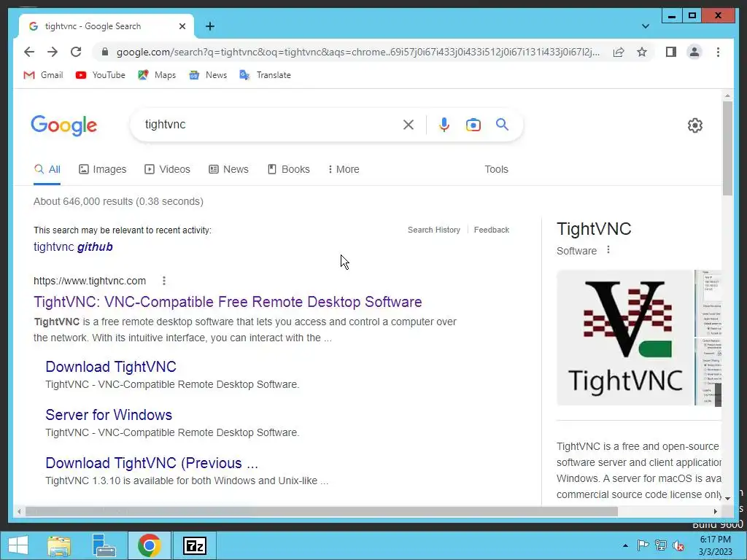Screen dimensions: 747x560
Task: Open Search History link
Action: click(434, 230)
